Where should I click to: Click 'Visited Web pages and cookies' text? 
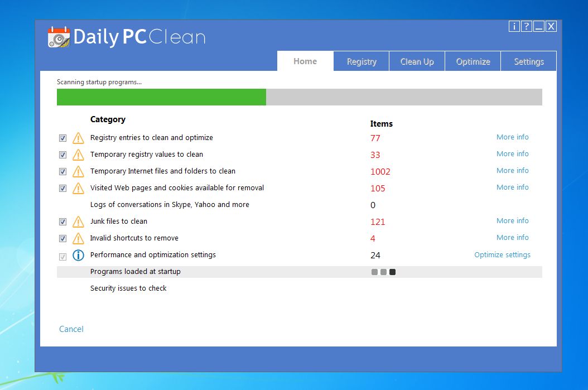tap(177, 188)
